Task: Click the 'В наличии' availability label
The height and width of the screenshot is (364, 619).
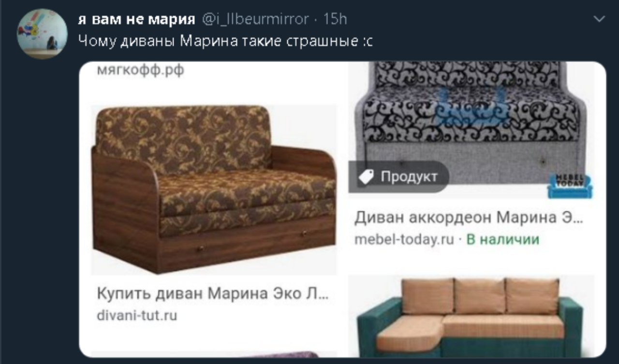Action: (x=502, y=240)
